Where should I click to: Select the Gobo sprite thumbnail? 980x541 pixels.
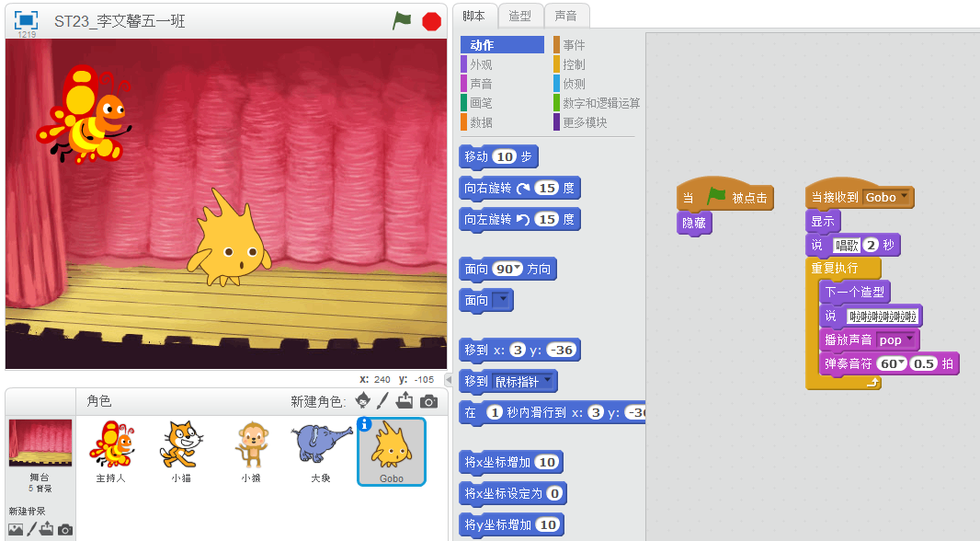(392, 452)
